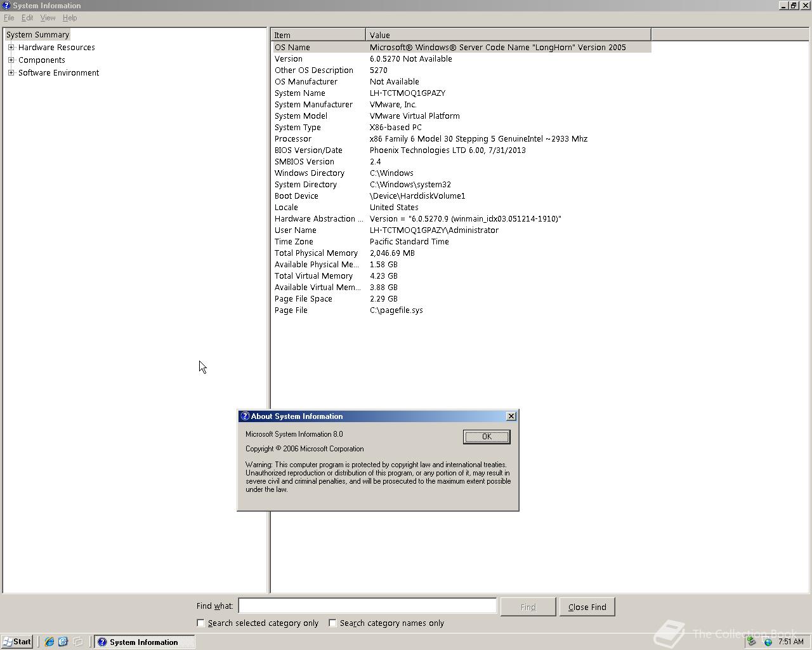Screen dimensions: 812x650
Task: Select the Version row showing 6.0.5270
Action: point(462,59)
